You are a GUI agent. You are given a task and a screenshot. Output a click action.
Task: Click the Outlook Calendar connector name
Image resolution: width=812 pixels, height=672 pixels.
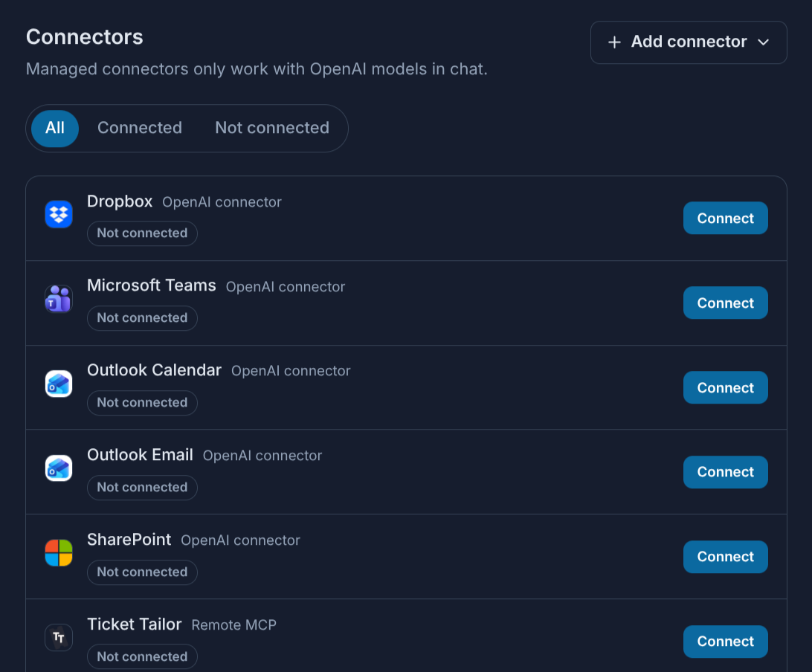(x=155, y=371)
